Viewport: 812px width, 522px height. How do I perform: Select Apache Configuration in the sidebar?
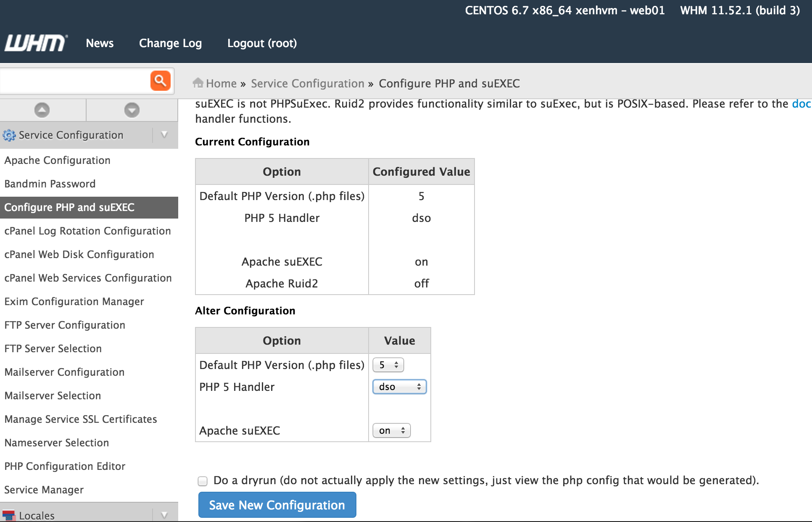click(57, 160)
